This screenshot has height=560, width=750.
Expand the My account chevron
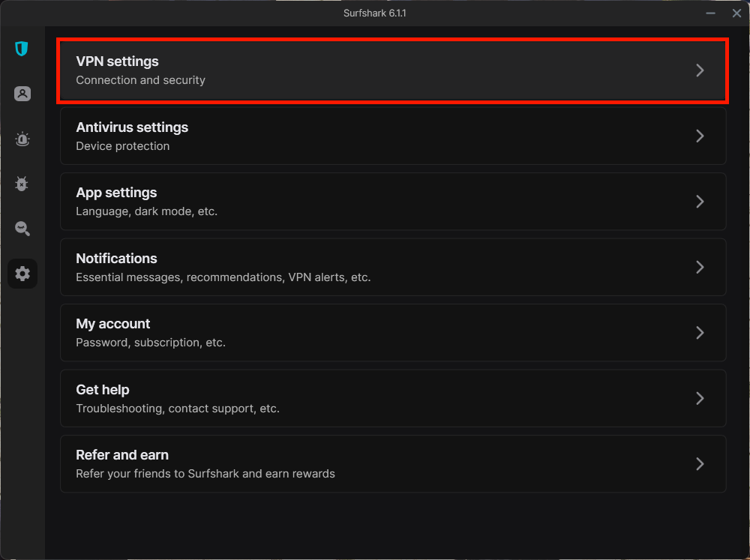click(700, 332)
